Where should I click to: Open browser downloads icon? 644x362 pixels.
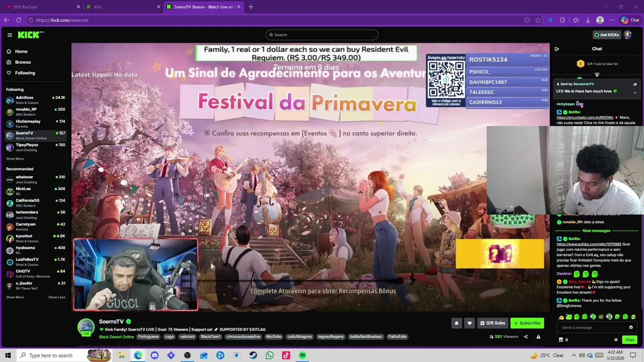(588, 20)
